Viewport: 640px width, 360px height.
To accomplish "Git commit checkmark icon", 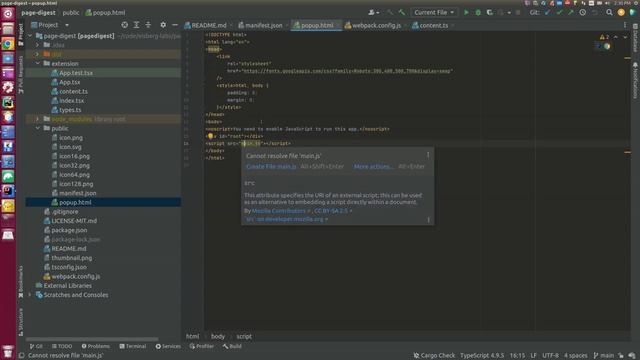I will (559, 13).
